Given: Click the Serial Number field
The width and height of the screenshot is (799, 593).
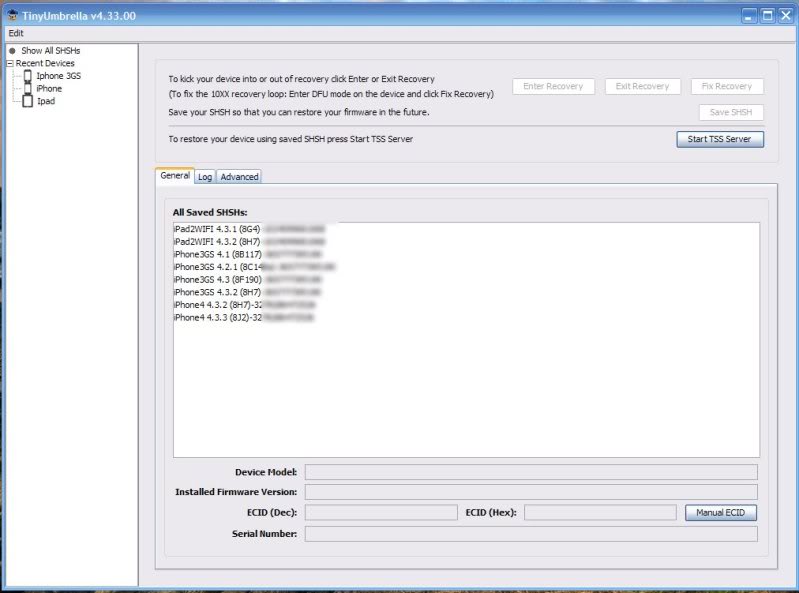Looking at the screenshot, I should [531, 534].
